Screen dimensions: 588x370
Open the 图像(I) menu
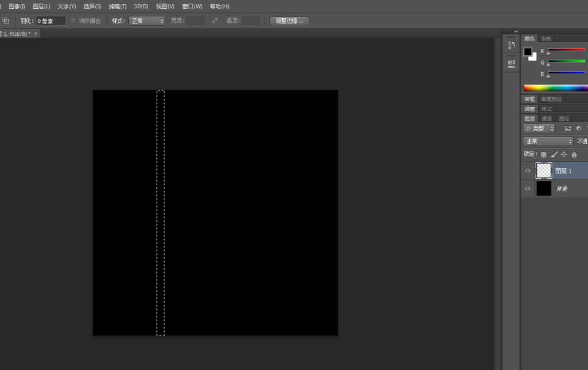pyautogui.click(x=16, y=6)
